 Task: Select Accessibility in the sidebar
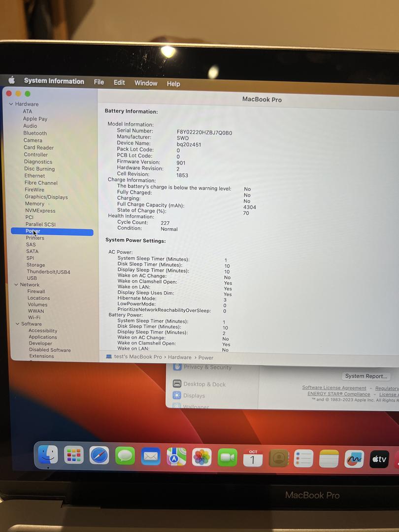[43, 331]
